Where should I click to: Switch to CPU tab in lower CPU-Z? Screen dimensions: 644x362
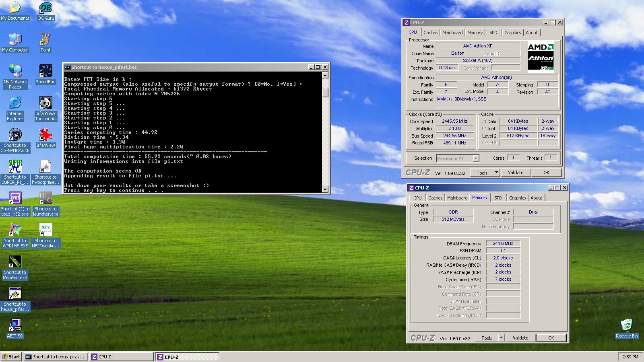click(x=417, y=198)
